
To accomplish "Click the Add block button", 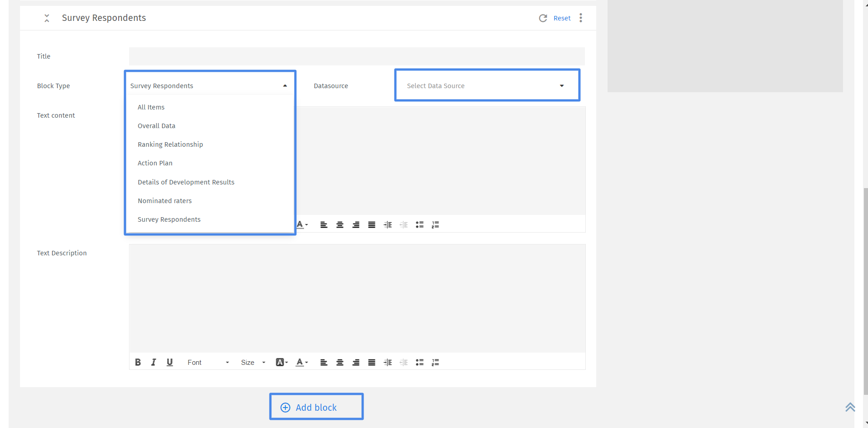I will pyautogui.click(x=316, y=407).
